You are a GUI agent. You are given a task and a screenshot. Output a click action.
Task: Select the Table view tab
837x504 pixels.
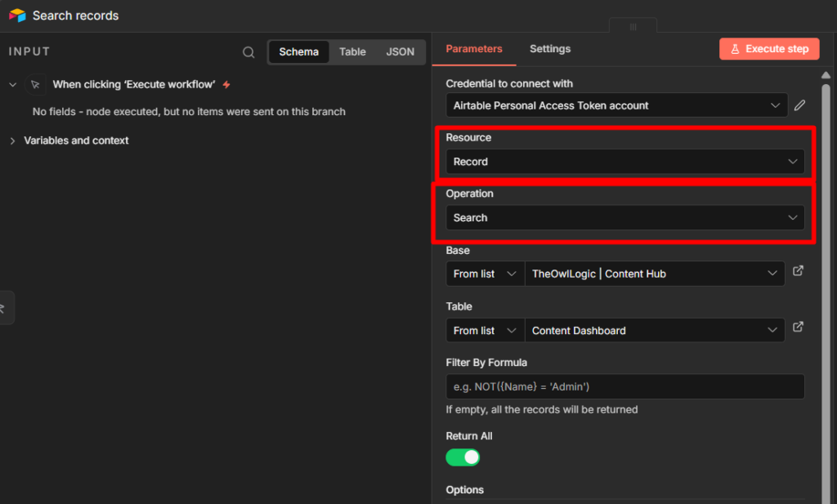352,51
